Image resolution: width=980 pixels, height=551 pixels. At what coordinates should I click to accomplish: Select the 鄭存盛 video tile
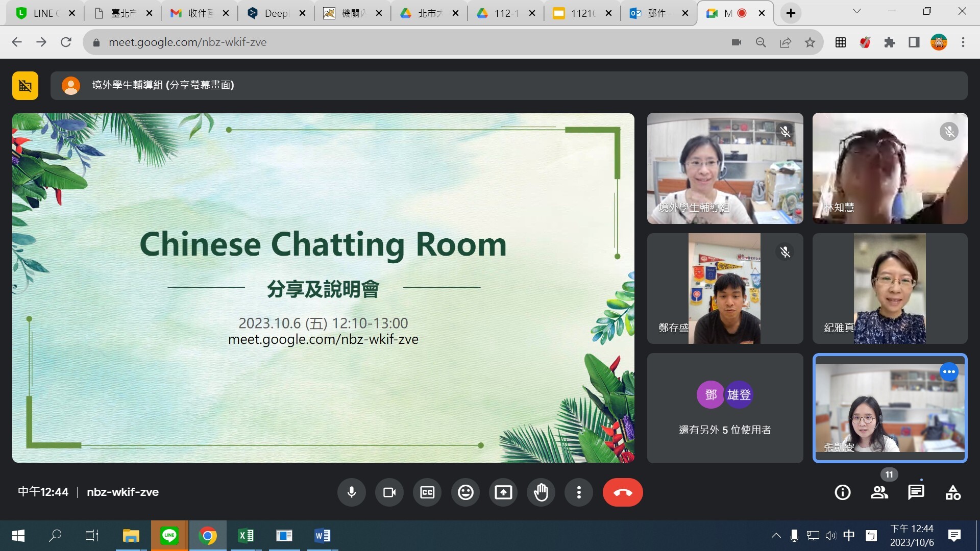pos(725,288)
